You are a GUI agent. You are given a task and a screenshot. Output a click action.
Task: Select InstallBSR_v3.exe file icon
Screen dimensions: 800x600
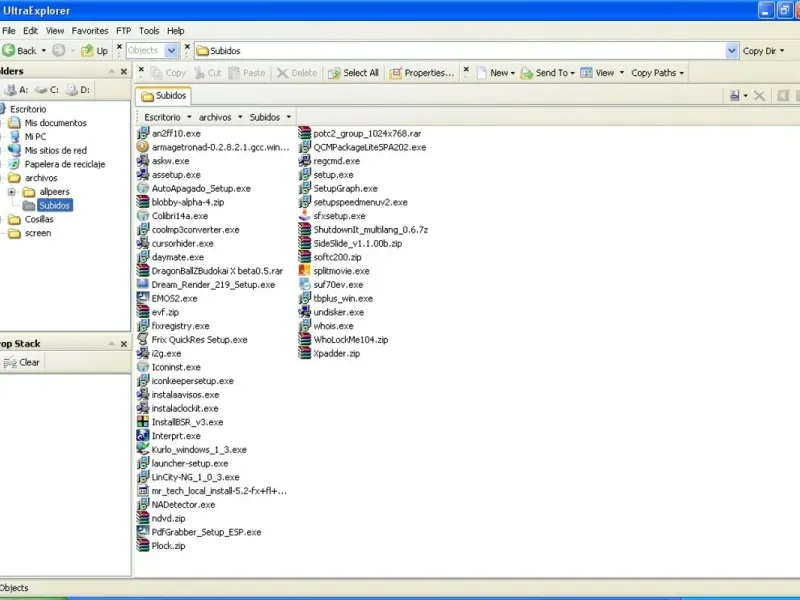(143, 422)
